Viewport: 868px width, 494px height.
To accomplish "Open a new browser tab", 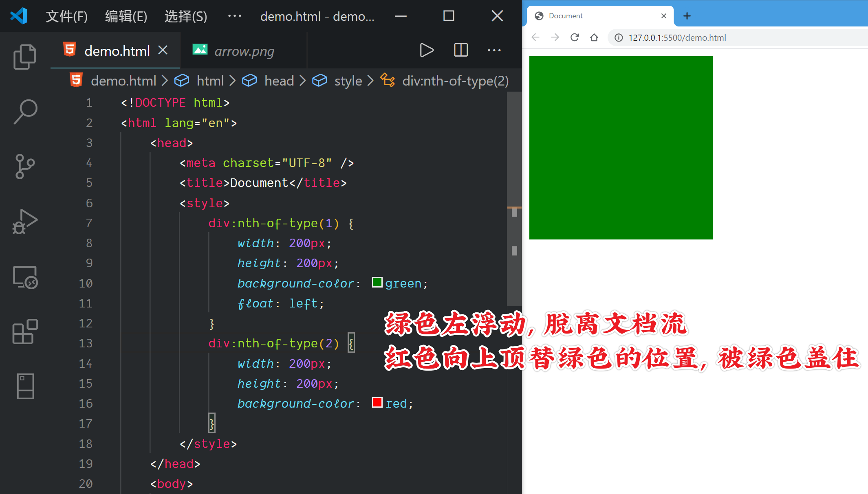I will point(687,16).
